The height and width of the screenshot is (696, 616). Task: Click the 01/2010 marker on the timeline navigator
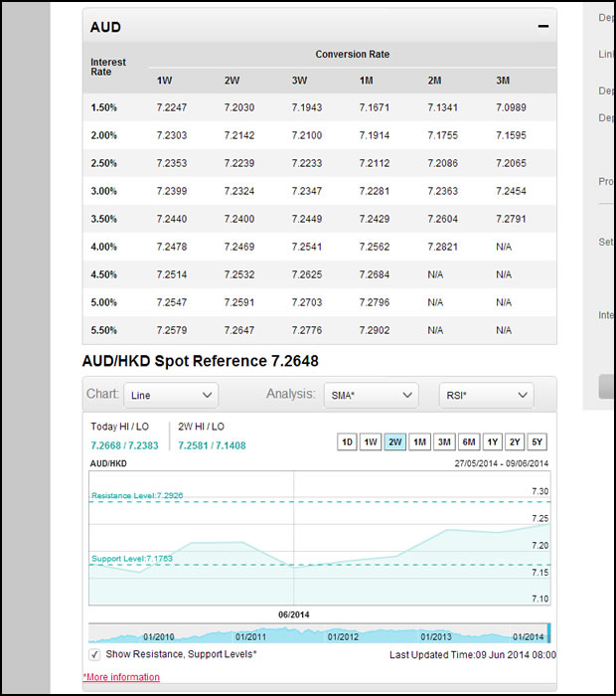pos(158,637)
